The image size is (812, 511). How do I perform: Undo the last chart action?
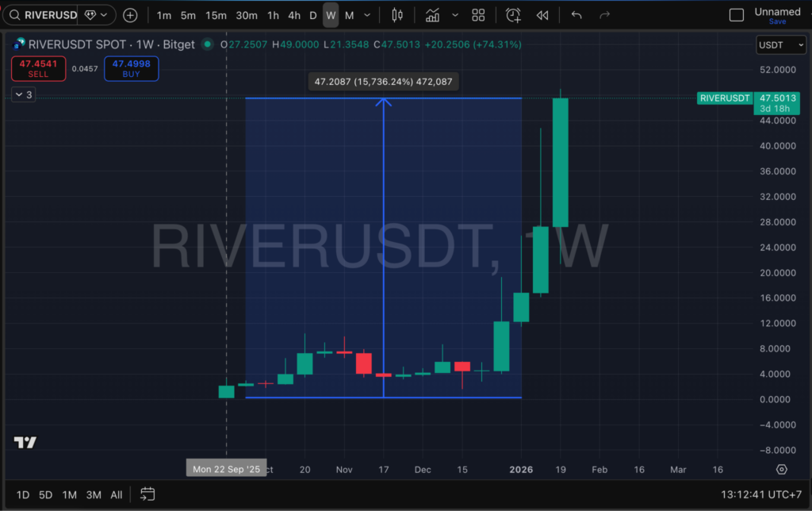point(576,15)
